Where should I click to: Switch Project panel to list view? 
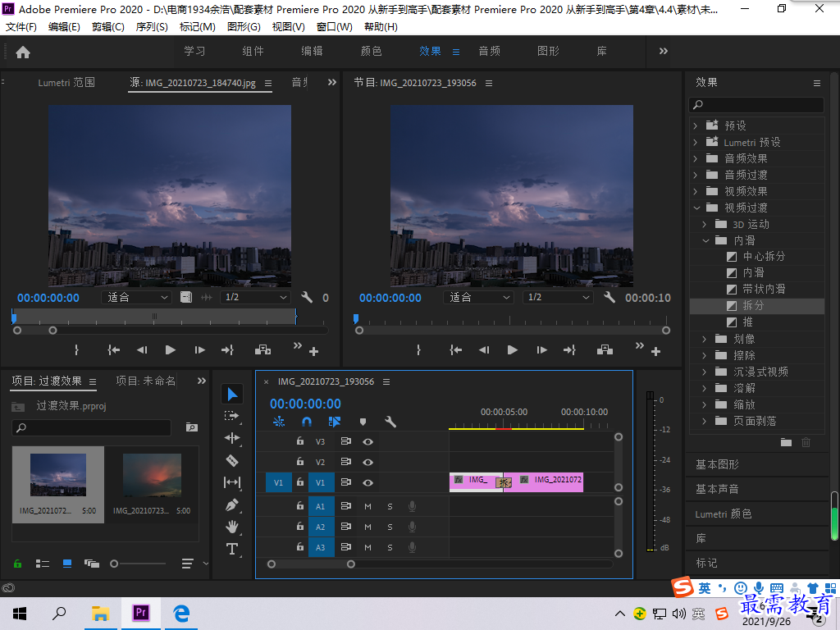[43, 564]
